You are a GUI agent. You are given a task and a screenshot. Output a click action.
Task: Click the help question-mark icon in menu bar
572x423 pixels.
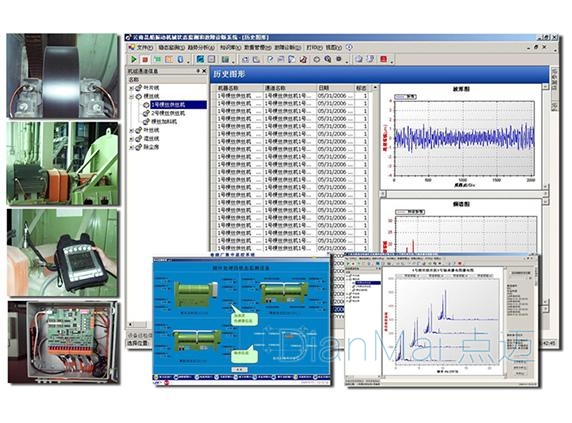pyautogui.click(x=349, y=47)
